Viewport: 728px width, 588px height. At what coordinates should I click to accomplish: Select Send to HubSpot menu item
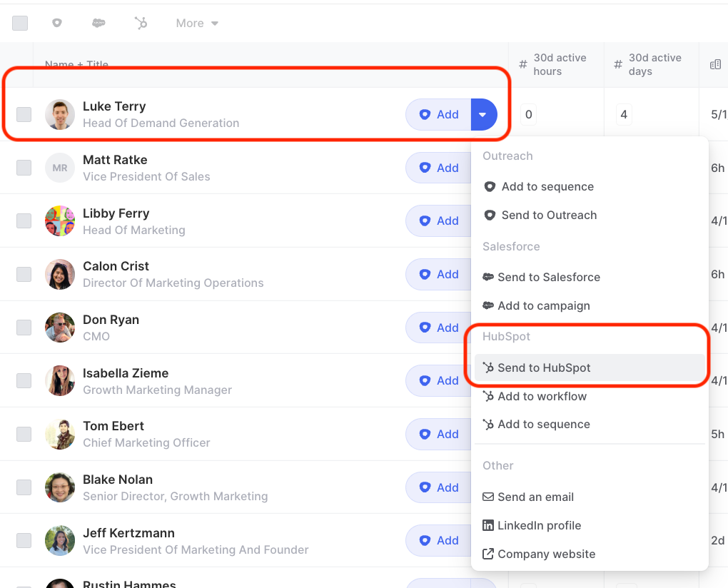pyautogui.click(x=590, y=367)
